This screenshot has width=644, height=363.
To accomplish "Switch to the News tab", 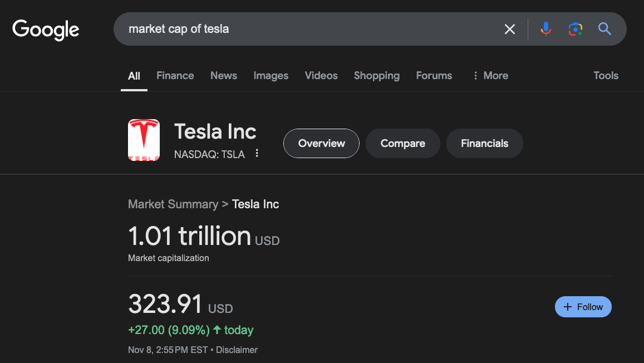I will [223, 76].
